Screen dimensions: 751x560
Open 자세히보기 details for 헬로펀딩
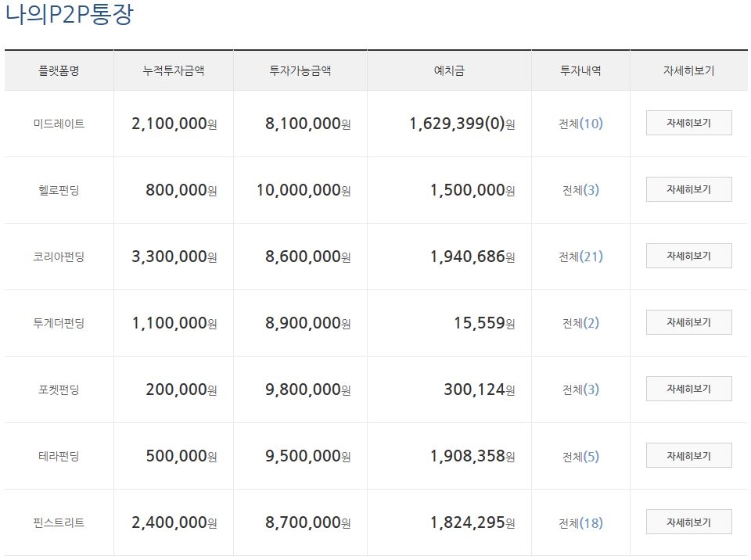pos(688,190)
